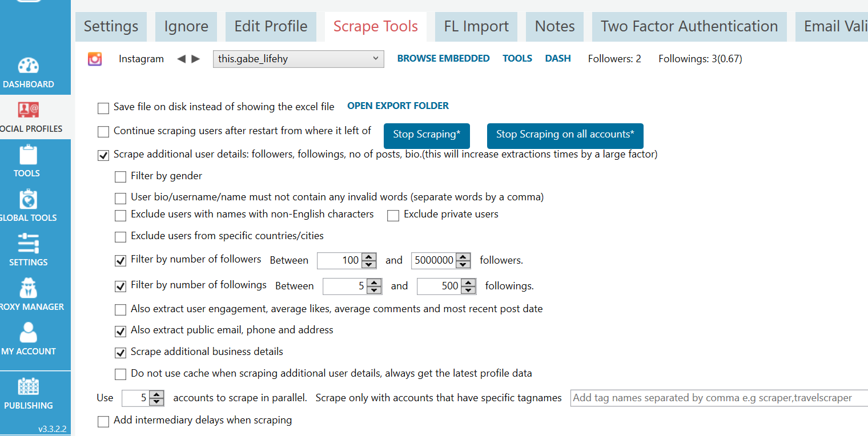This screenshot has height=436, width=868.
Task: Enable Continue scraping users after restart
Action: 103,132
